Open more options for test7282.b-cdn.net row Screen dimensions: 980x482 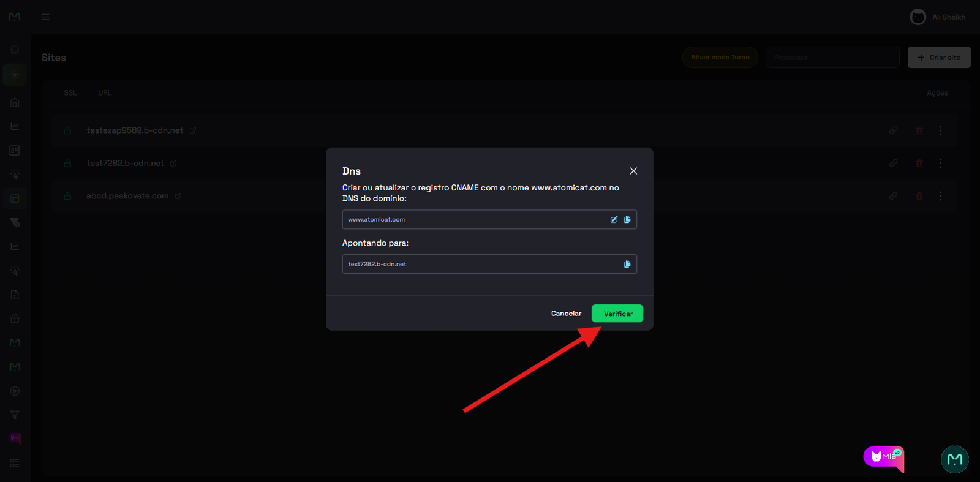coord(940,163)
